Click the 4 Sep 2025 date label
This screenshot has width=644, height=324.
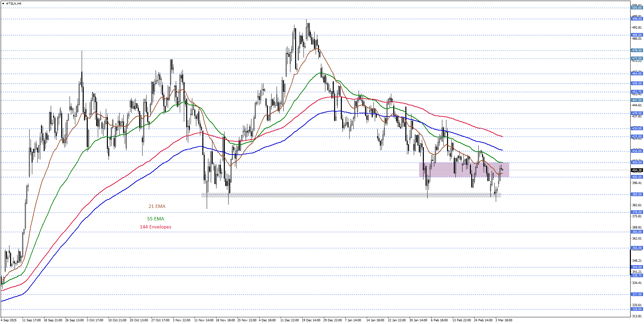click(9, 320)
